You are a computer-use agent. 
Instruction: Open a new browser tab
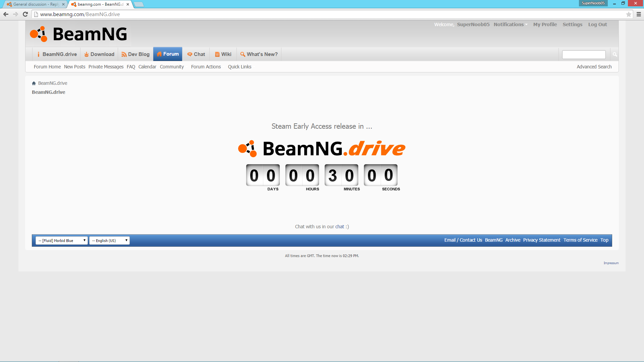coord(139,4)
